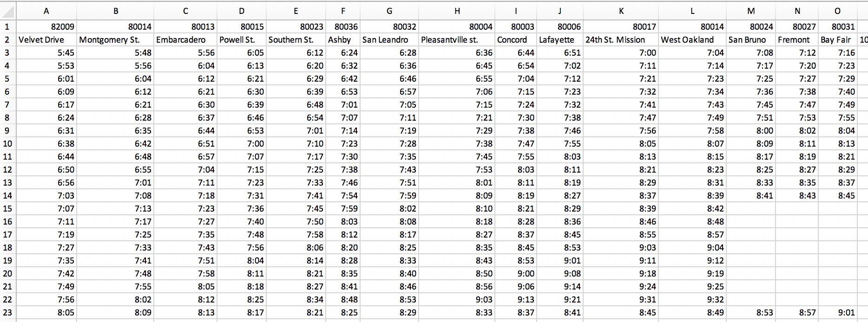
Task: Click the Pleasantville st. cell
Action: point(457,40)
